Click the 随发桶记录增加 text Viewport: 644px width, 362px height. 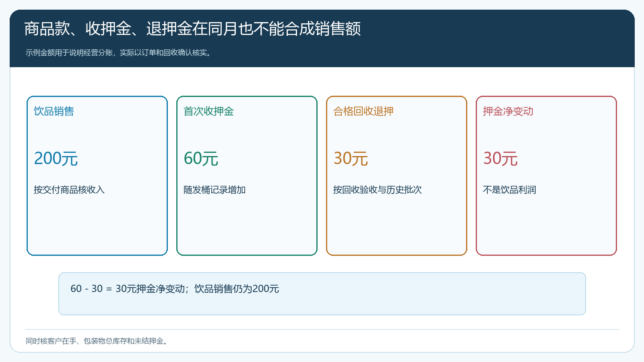215,190
